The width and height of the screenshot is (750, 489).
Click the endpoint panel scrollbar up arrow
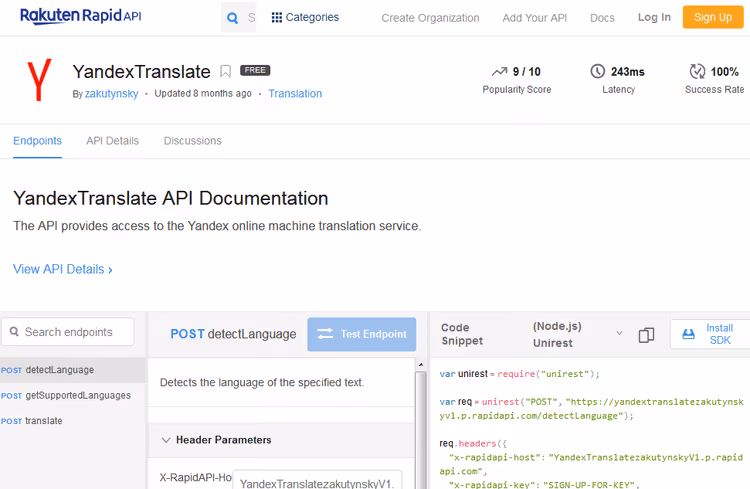pyautogui.click(x=420, y=365)
